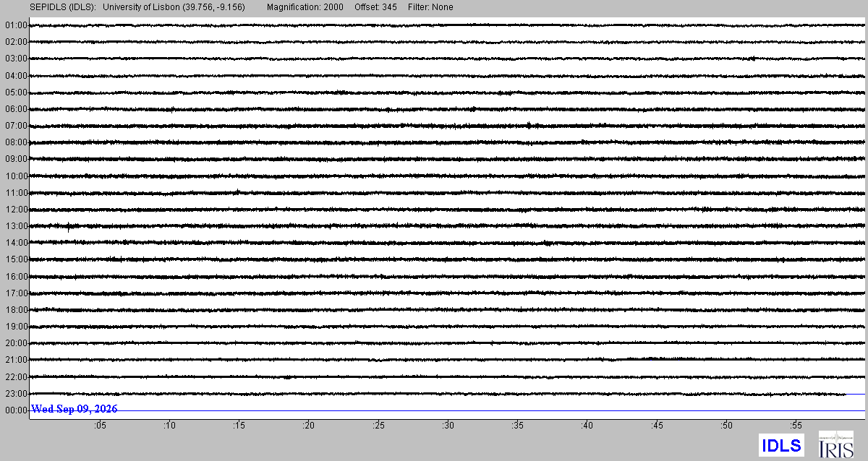
Task: Click the 11:00 seismic trace line
Action: point(448,193)
